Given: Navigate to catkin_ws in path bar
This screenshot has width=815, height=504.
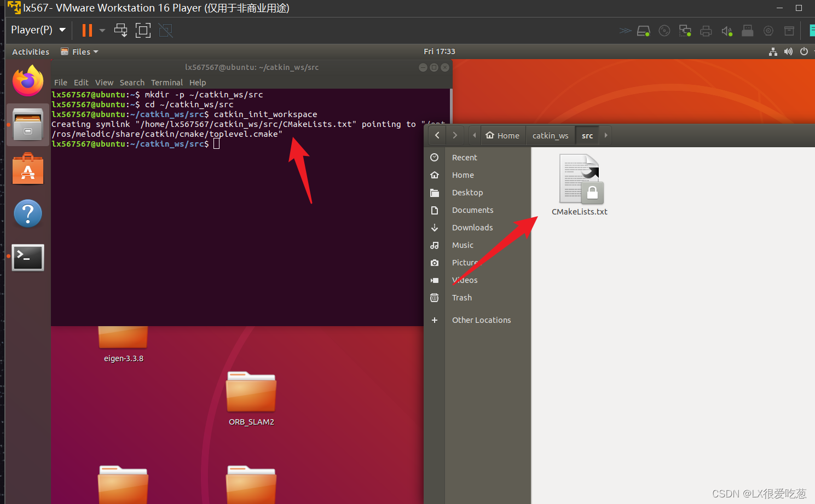Looking at the screenshot, I should point(550,135).
